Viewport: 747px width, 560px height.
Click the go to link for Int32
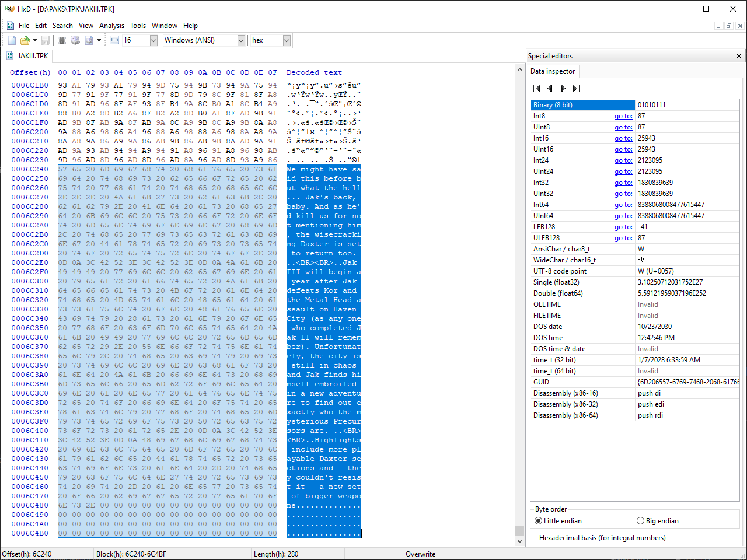pyautogui.click(x=623, y=183)
